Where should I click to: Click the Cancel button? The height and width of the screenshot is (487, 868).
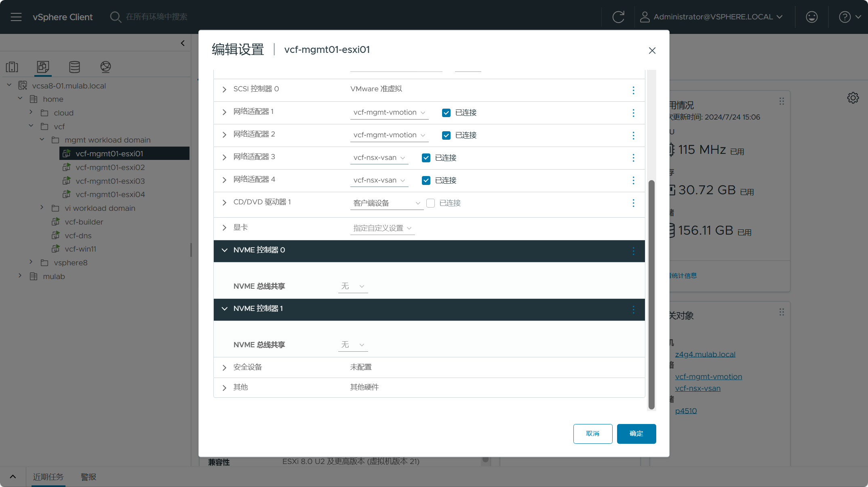tap(592, 434)
